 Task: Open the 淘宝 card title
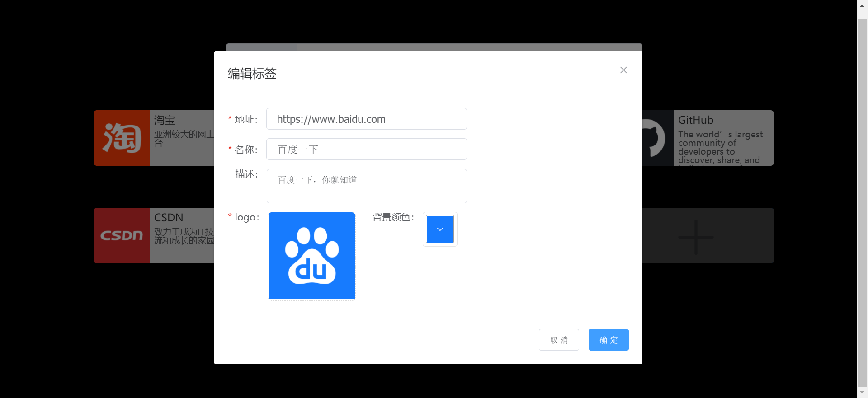(x=165, y=120)
